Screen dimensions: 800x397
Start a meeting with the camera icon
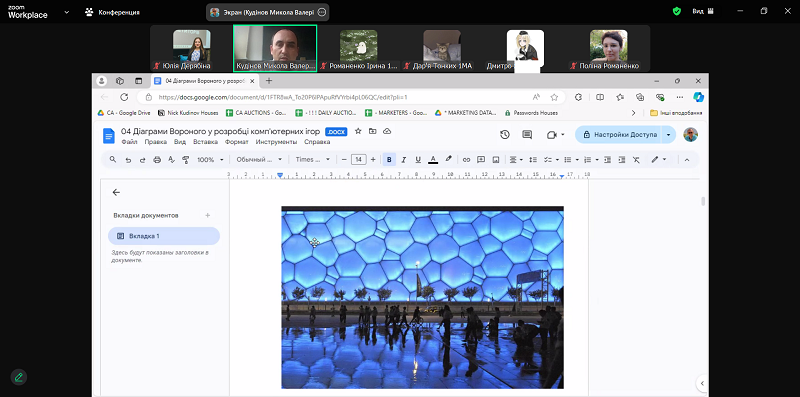coord(551,135)
